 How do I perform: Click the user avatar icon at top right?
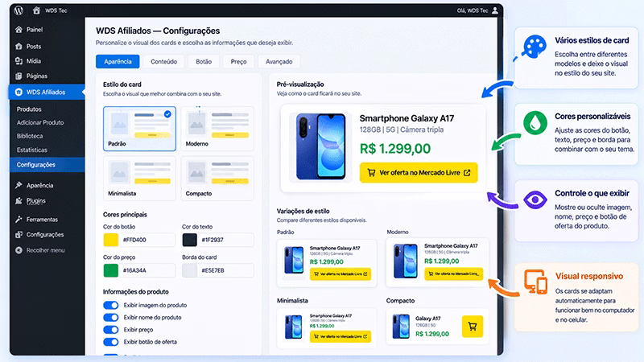(x=495, y=10)
